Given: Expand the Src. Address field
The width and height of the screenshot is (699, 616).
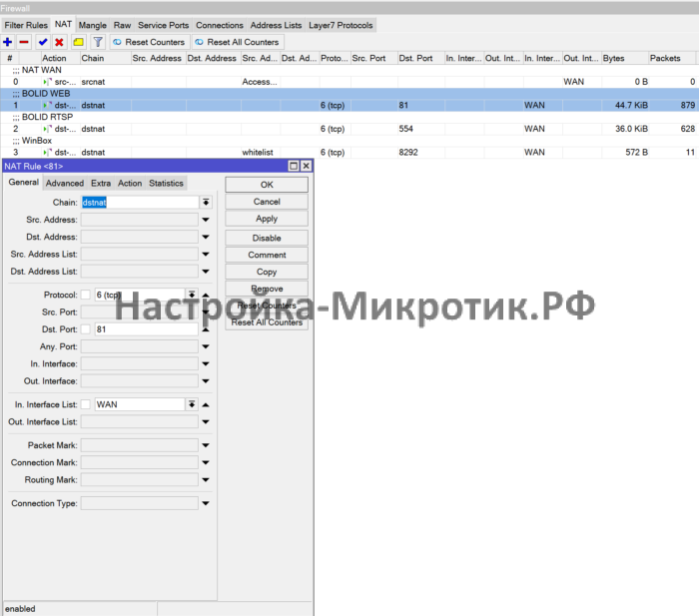Looking at the screenshot, I should coord(206,220).
